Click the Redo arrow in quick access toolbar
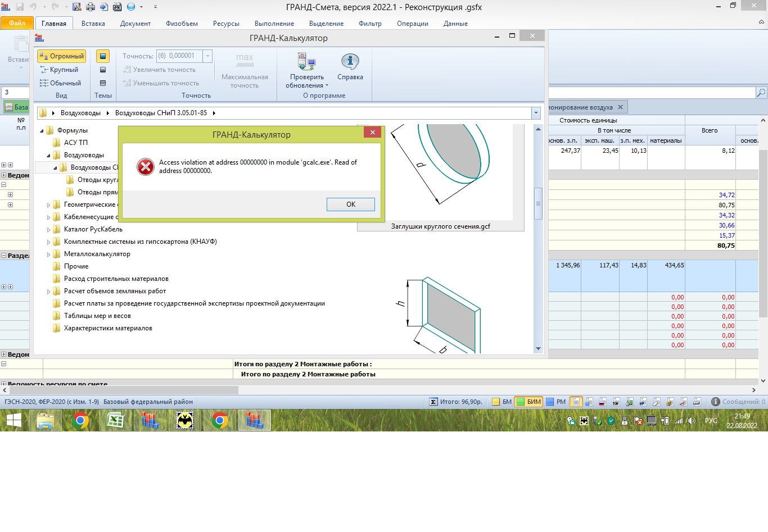 click(x=55, y=7)
